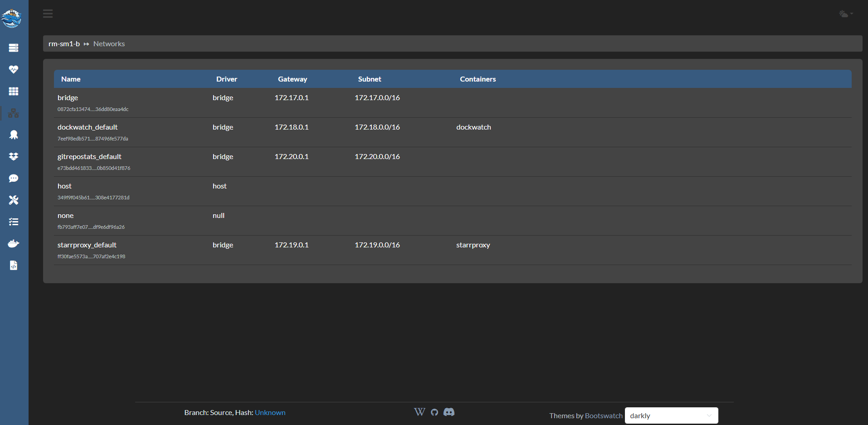Open the Wikipedia W icon in footer
868x425 pixels.
(x=419, y=412)
